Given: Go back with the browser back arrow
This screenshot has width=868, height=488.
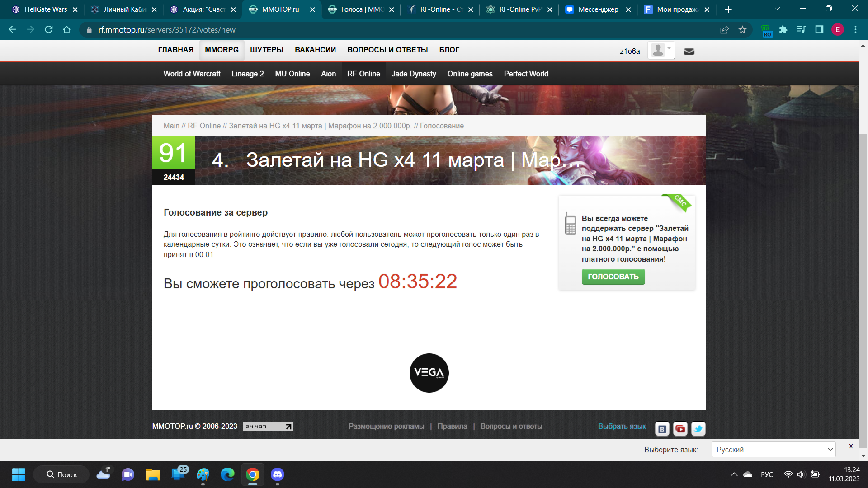Looking at the screenshot, I should click(12, 29).
